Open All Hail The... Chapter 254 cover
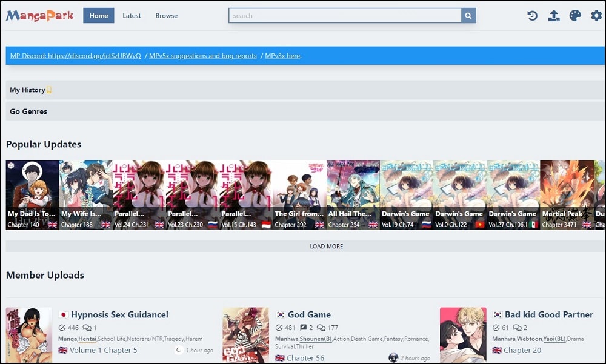The height and width of the screenshot is (364, 606). [353, 195]
